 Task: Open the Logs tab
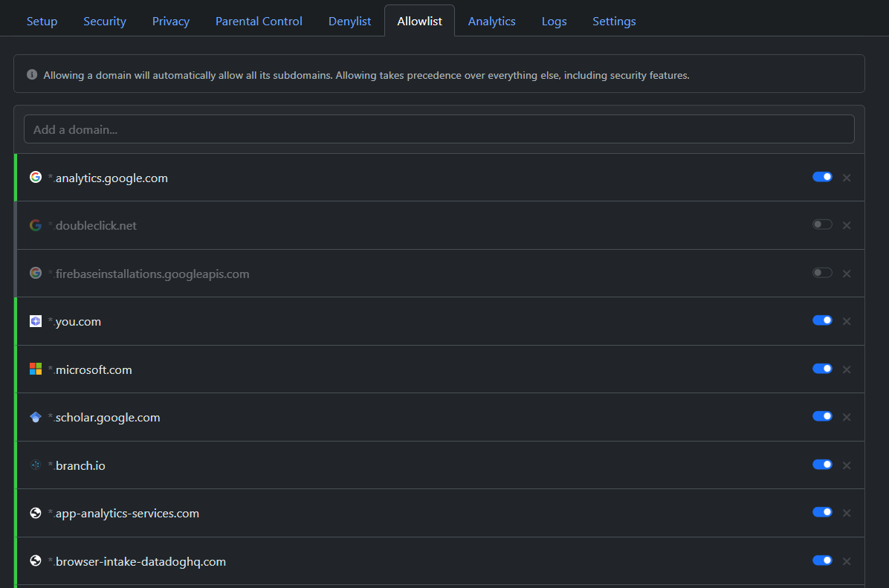coord(554,21)
